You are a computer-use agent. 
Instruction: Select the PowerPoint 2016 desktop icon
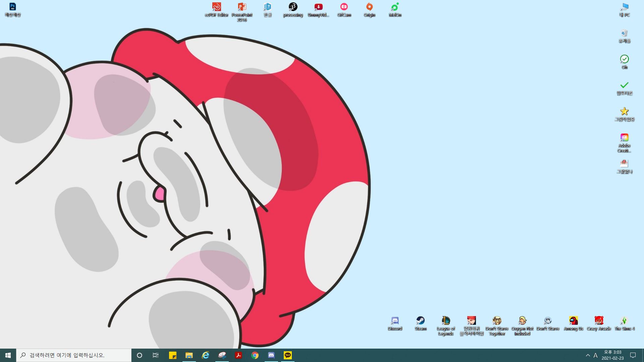pyautogui.click(x=242, y=7)
